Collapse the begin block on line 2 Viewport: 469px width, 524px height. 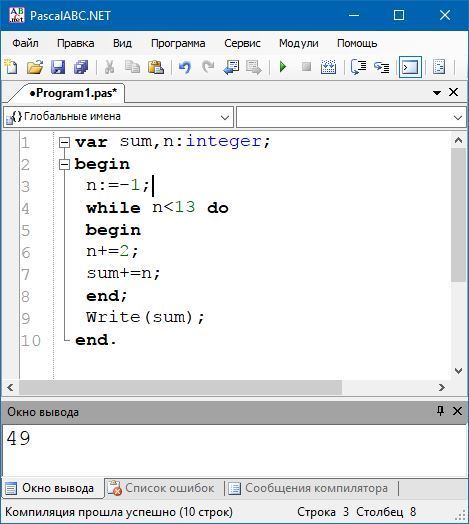tap(64, 164)
